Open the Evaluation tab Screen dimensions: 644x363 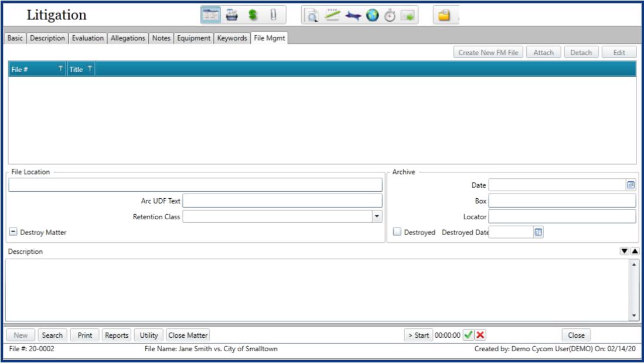click(87, 38)
